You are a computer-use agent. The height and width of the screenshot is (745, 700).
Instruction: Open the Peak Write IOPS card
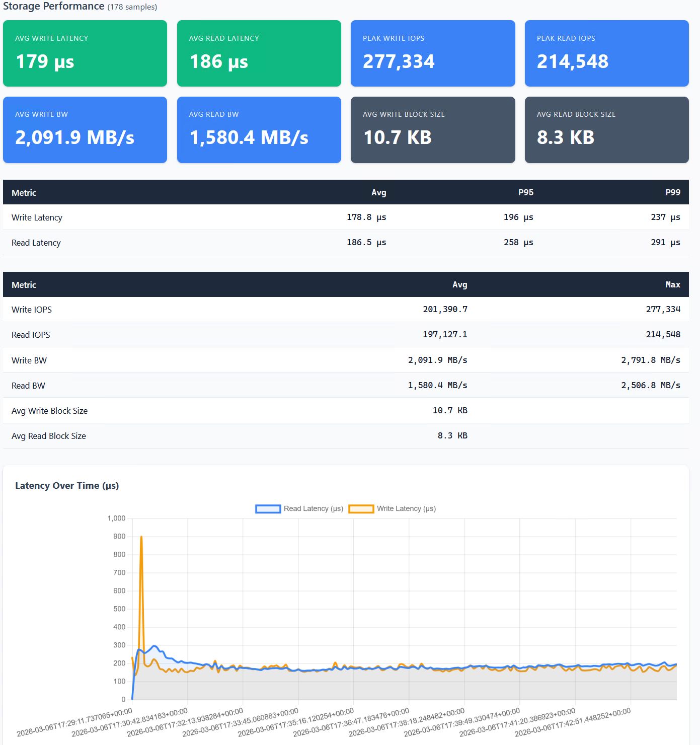tap(433, 53)
